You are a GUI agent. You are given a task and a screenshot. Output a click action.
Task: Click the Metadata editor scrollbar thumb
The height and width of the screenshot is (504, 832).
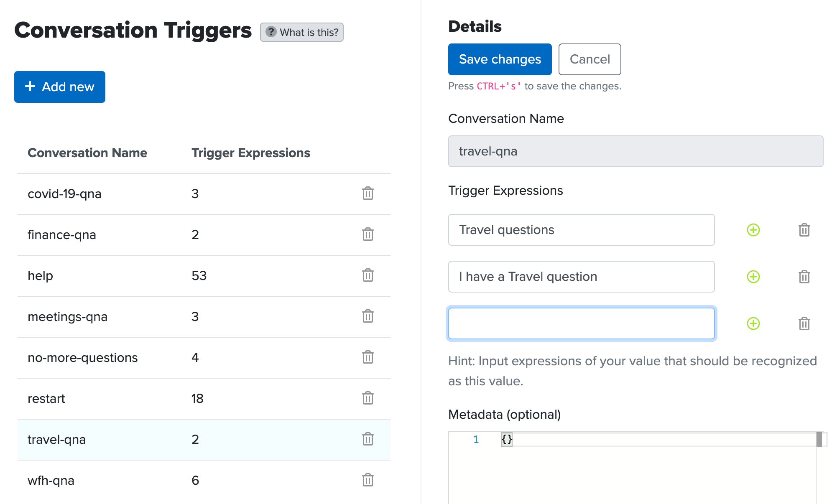[x=819, y=440]
